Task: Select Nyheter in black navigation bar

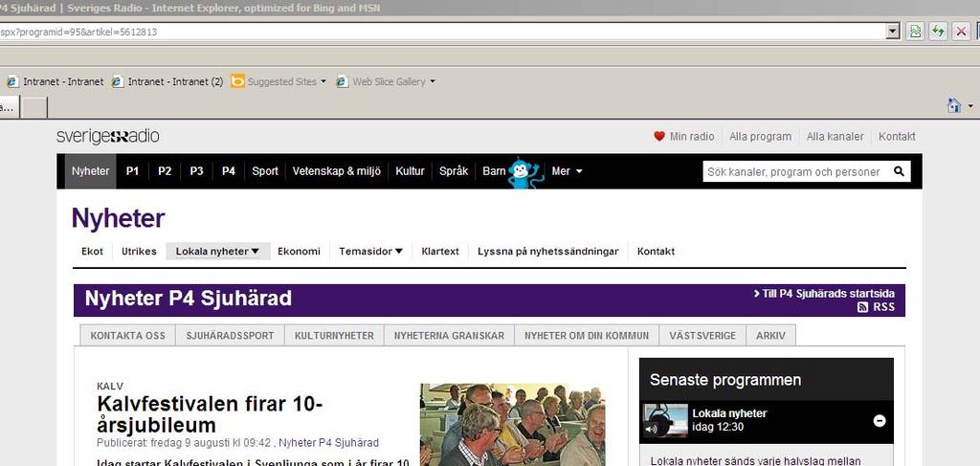Action: pos(91,171)
